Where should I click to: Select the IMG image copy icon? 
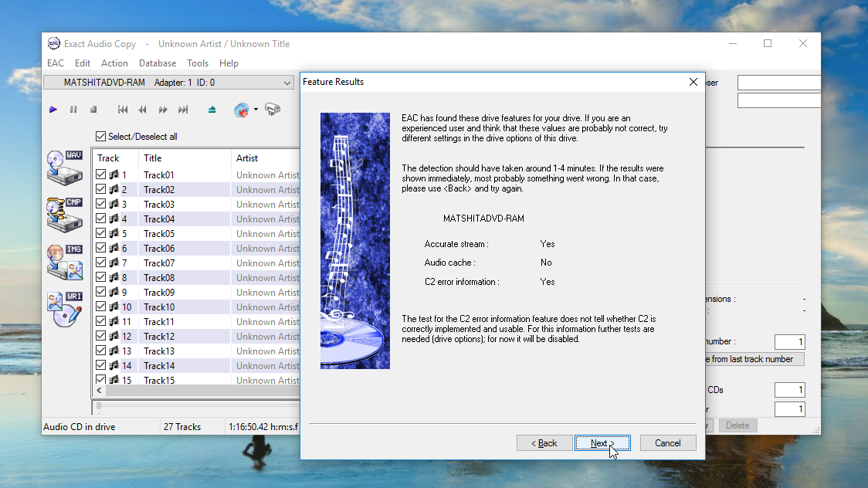tap(65, 261)
